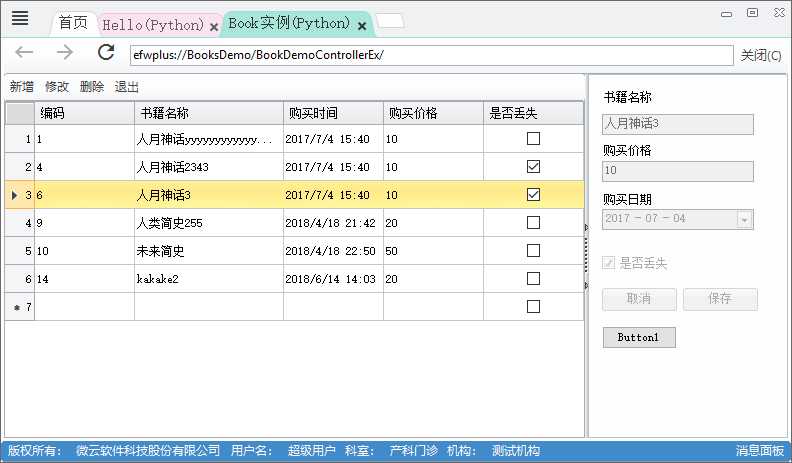Click the forward navigation arrow

[65, 53]
